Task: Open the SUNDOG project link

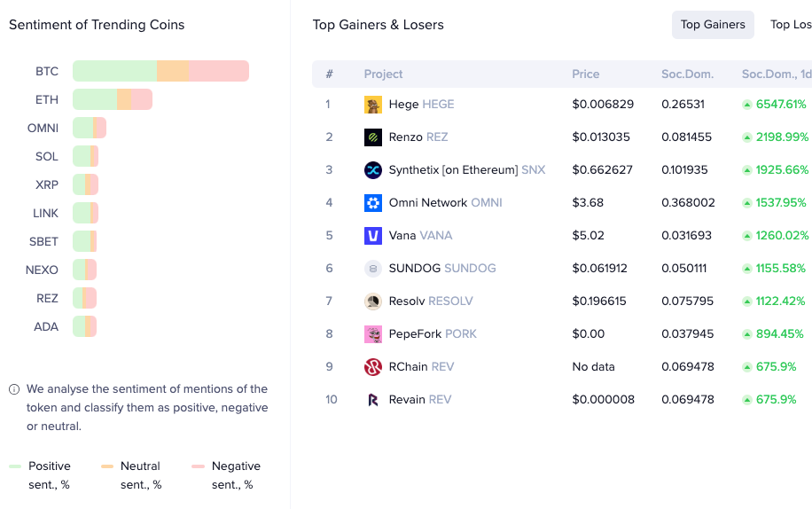Action: point(442,268)
